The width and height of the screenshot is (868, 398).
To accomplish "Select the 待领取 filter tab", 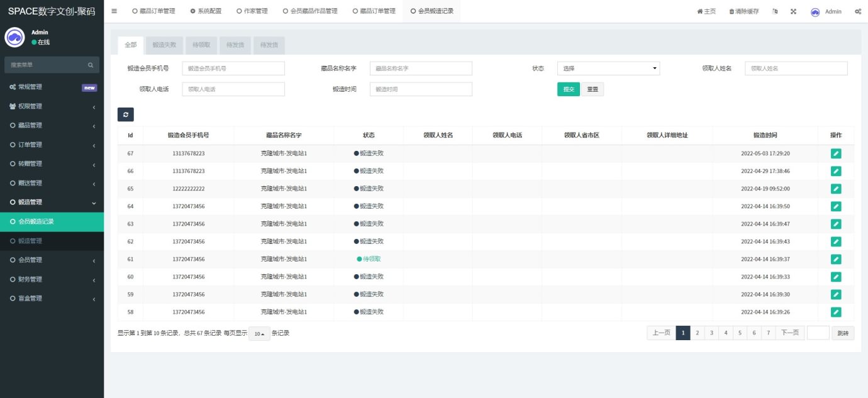I will (201, 45).
